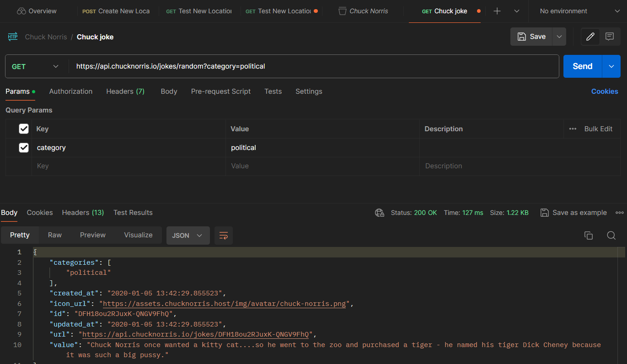The height and width of the screenshot is (364, 627).
Task: Open Pre-request Script tab
Action: tap(221, 91)
